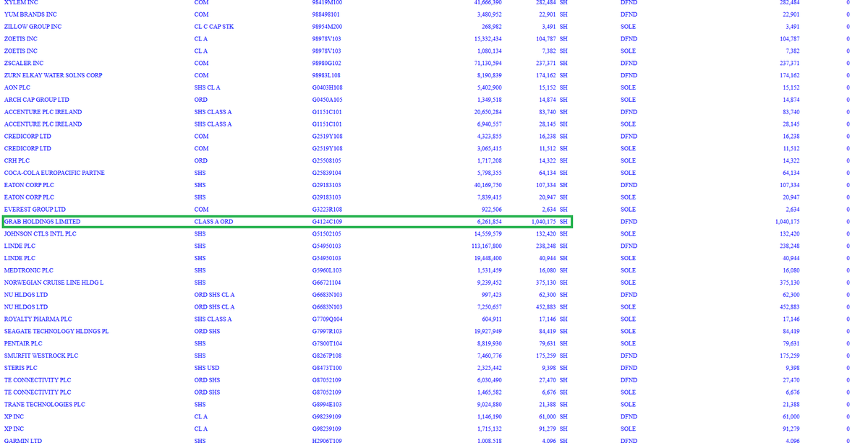The height and width of the screenshot is (443, 868).
Task: Click the ZOETIS value 15,332,434
Action: pyautogui.click(x=488, y=38)
